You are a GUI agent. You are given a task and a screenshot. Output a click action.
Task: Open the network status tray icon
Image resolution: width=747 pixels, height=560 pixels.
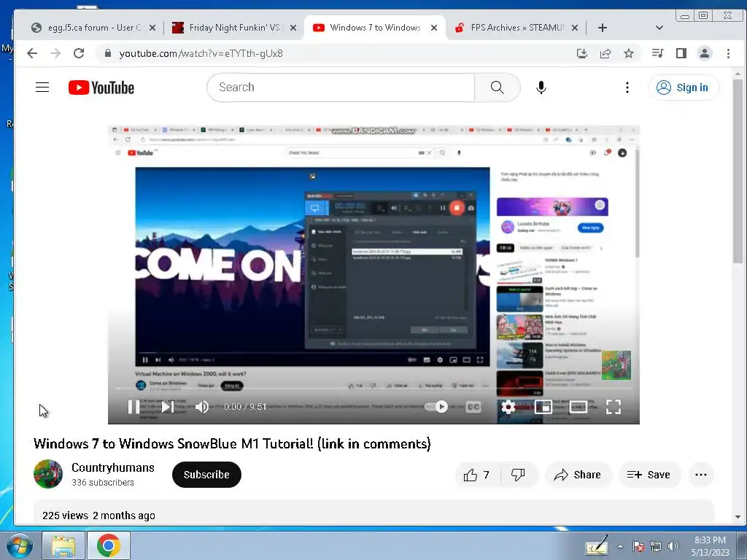pos(656,546)
